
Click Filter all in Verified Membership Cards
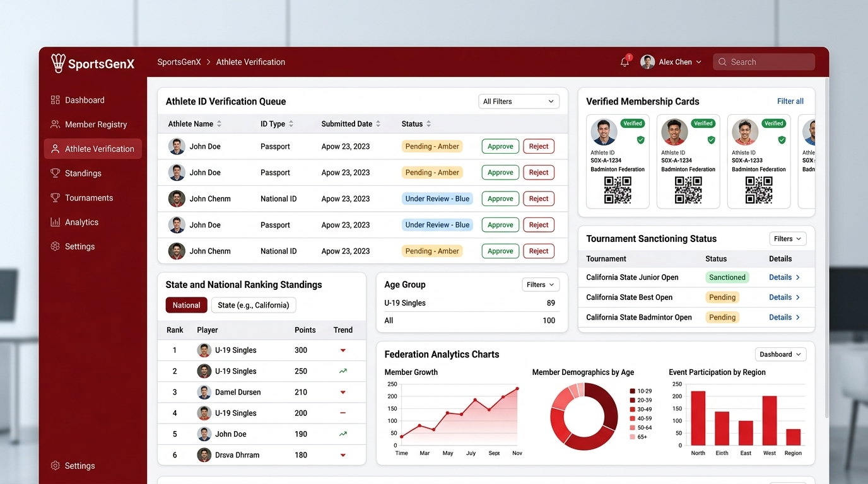click(790, 101)
